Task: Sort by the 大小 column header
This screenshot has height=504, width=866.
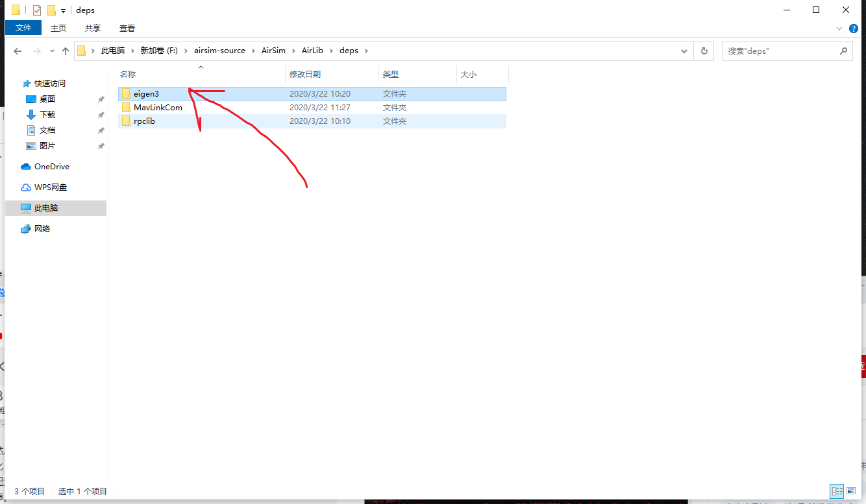Action: tap(482, 75)
